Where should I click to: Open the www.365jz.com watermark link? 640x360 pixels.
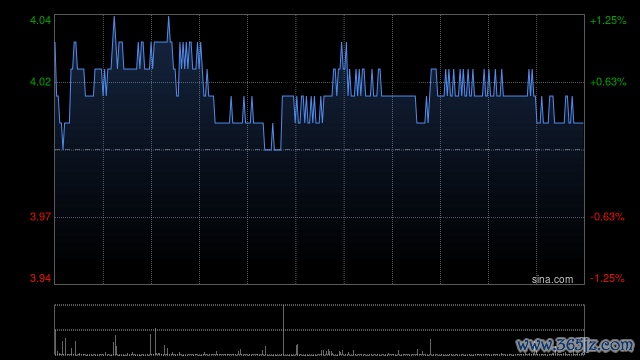pos(575,345)
